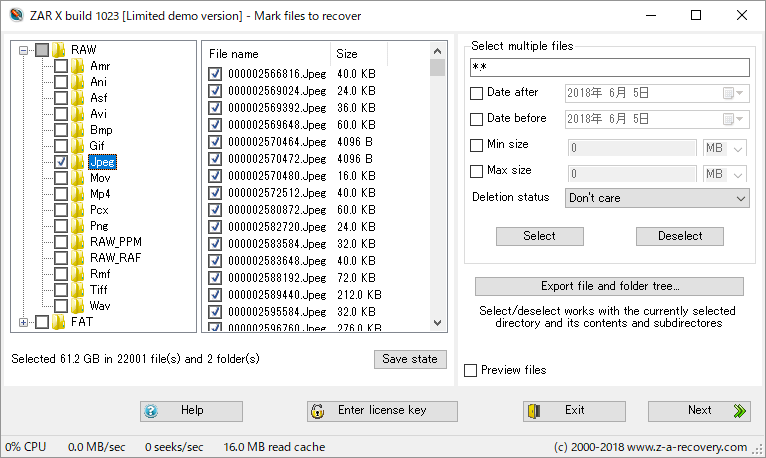Image resolution: width=766 pixels, height=458 pixels.
Task: Uncheck file 00002589440.Jpeg
Action: (215, 295)
